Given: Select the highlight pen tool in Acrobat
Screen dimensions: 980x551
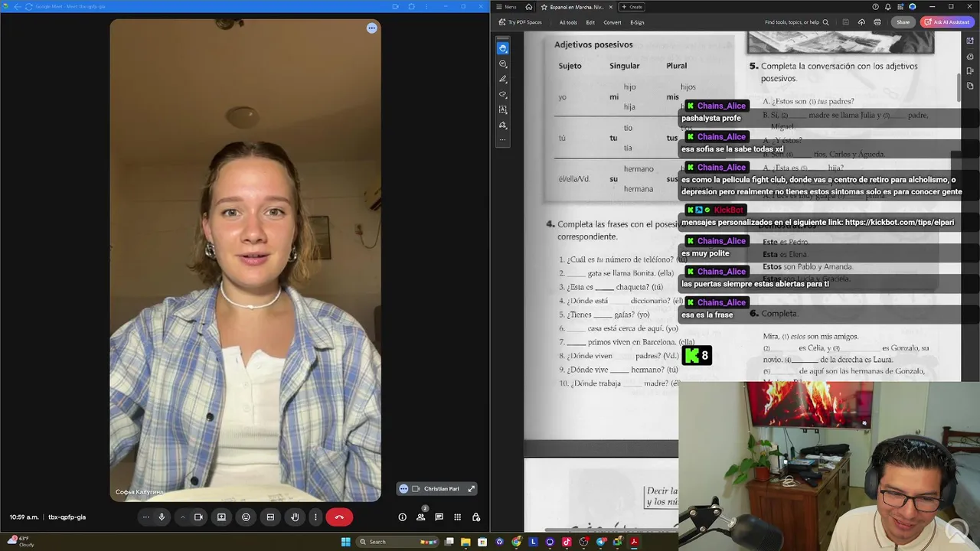Looking at the screenshot, I should (x=503, y=79).
